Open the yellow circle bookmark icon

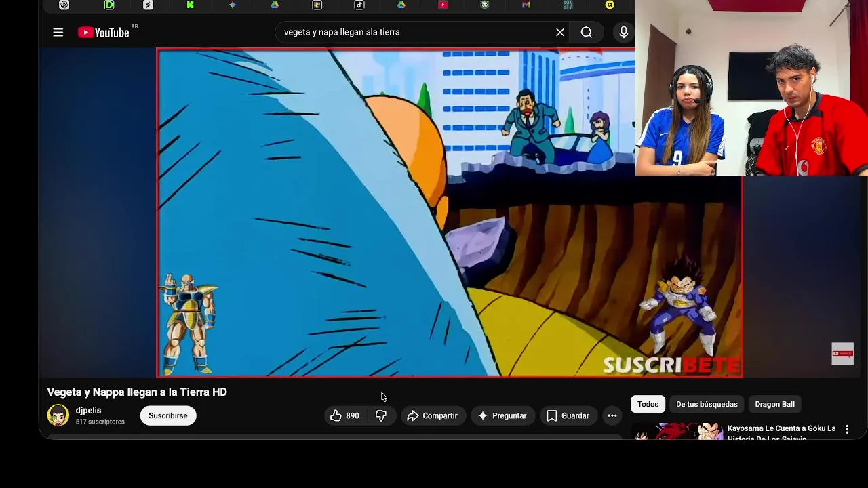610,5
